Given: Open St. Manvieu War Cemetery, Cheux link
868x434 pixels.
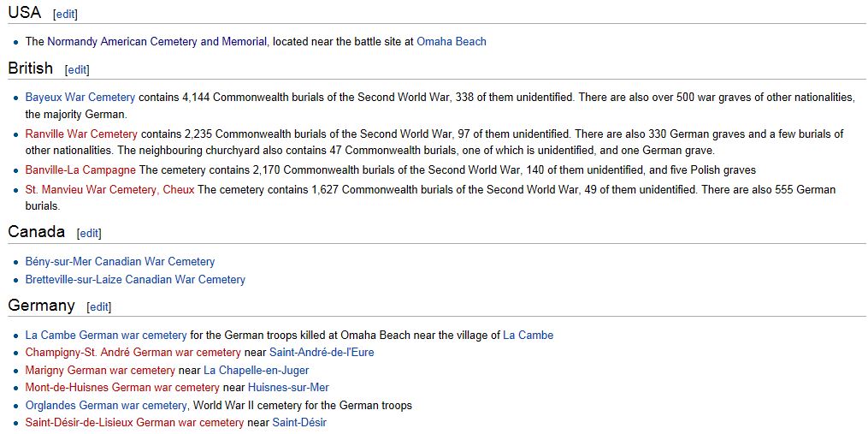Looking at the screenshot, I should pos(109,189).
